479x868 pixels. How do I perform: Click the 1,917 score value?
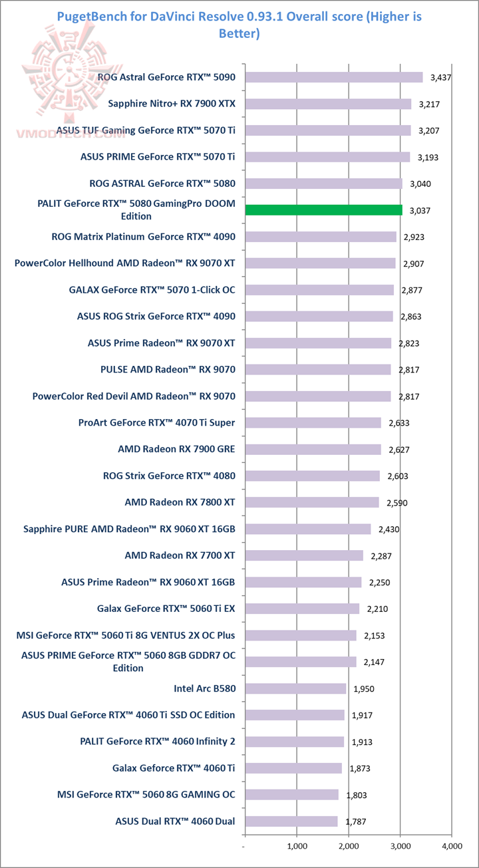(363, 716)
